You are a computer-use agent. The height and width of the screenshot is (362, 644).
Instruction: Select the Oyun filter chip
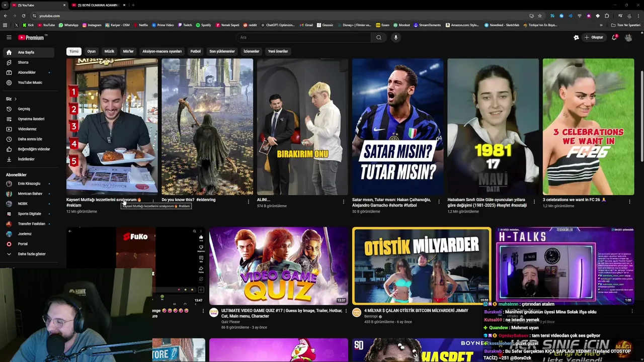[x=92, y=51]
